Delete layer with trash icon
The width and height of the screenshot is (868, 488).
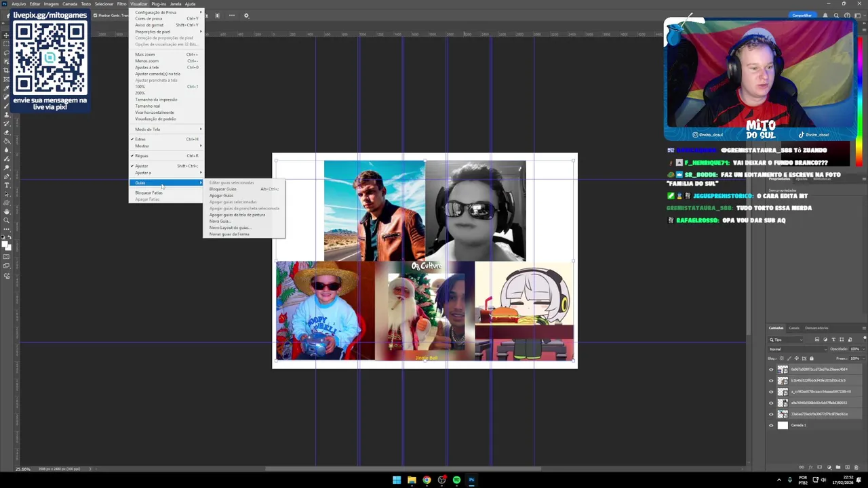pos(856,467)
